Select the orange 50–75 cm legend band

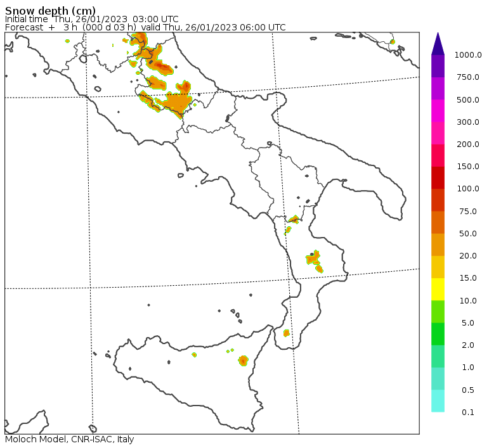[438, 222]
